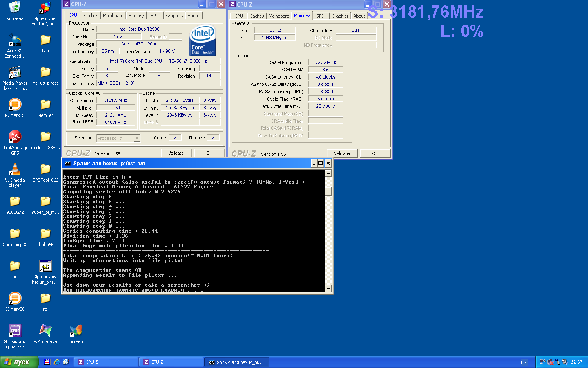Screen dimensions: 588x368
Task: Open SPD tab in right CPU-Z window
Action: [x=321, y=16]
